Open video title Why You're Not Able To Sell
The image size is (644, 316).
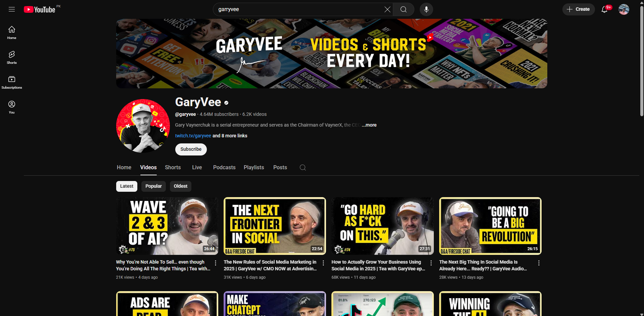tap(163, 265)
